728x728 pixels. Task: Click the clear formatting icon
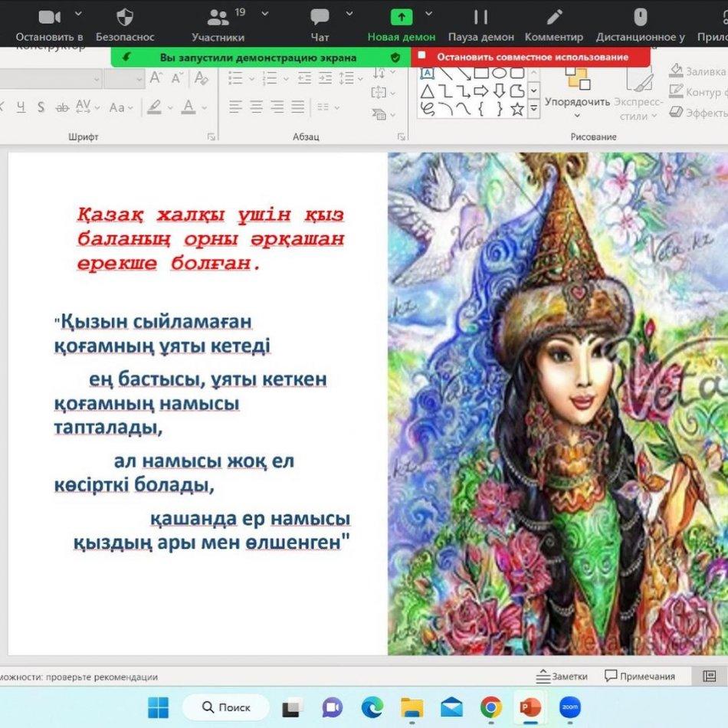pyautogui.click(x=201, y=77)
